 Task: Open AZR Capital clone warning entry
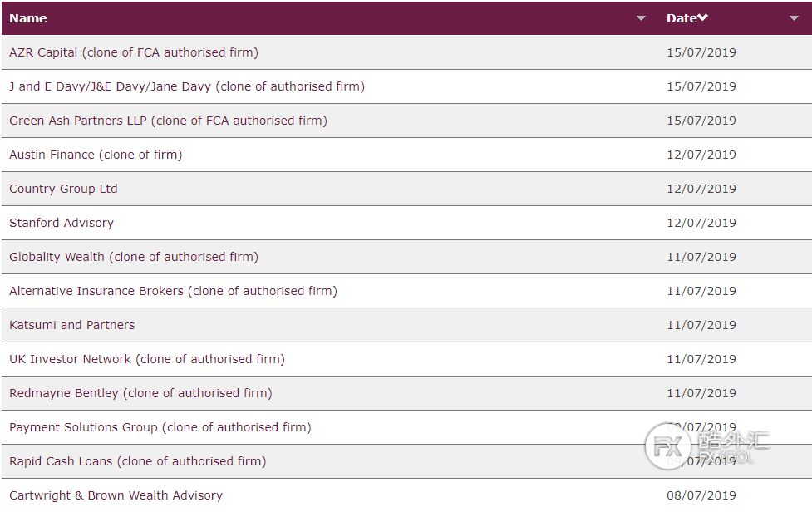tap(134, 52)
